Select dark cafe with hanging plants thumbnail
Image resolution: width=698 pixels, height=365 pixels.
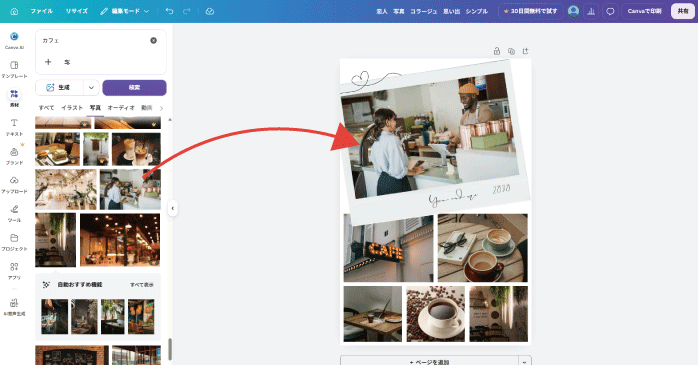(56, 239)
